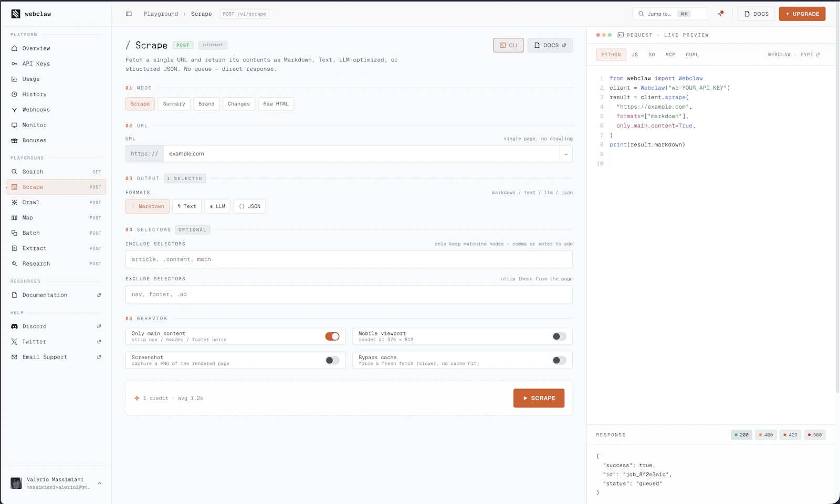Open the Usage chart icon
This screenshot has height=504, width=840.
(x=14, y=79)
